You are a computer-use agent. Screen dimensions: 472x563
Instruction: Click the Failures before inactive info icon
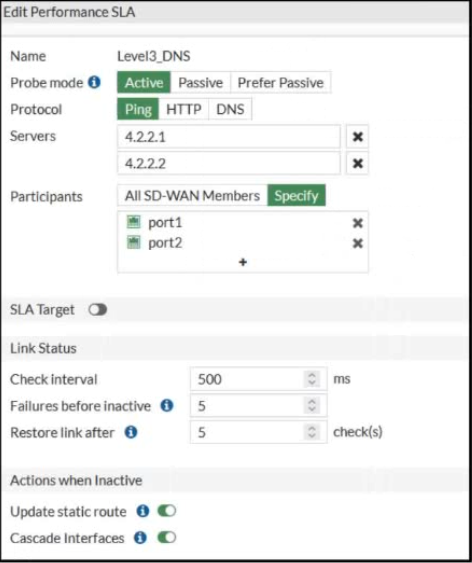click(167, 406)
